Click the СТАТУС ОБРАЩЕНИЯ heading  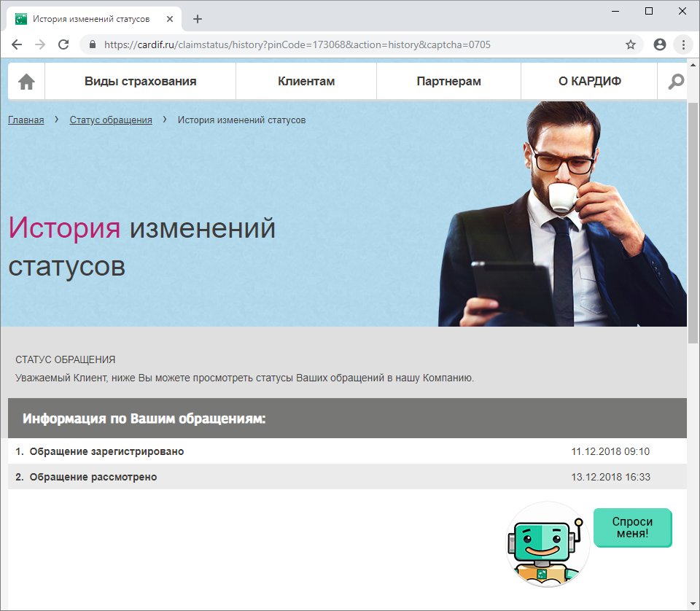click(65, 359)
